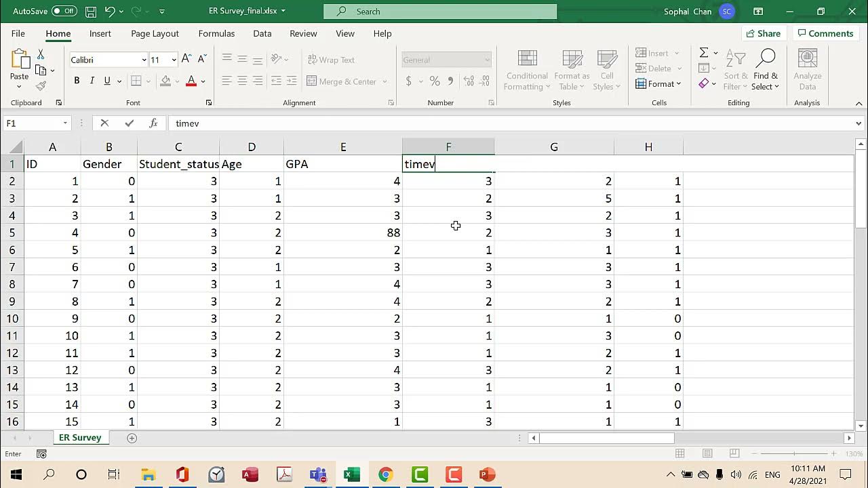Screen dimensions: 868x488
Task: Toggle Wrap Text
Action: coord(332,60)
